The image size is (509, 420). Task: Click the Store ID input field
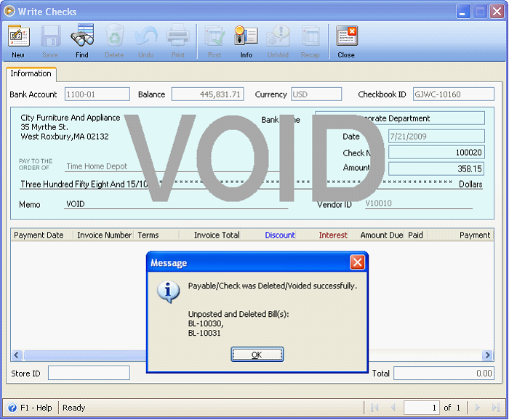(x=89, y=373)
